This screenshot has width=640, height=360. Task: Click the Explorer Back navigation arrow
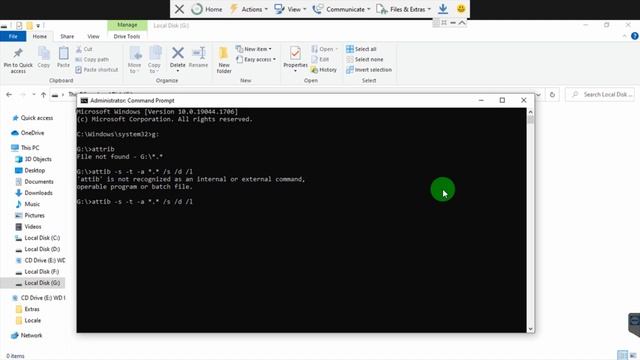[x=9, y=95]
